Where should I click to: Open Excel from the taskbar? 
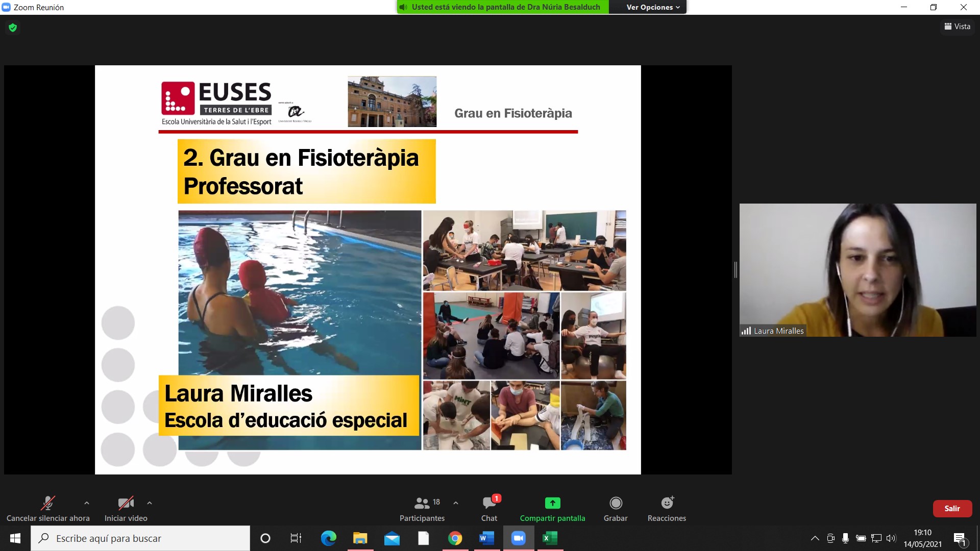click(x=550, y=538)
